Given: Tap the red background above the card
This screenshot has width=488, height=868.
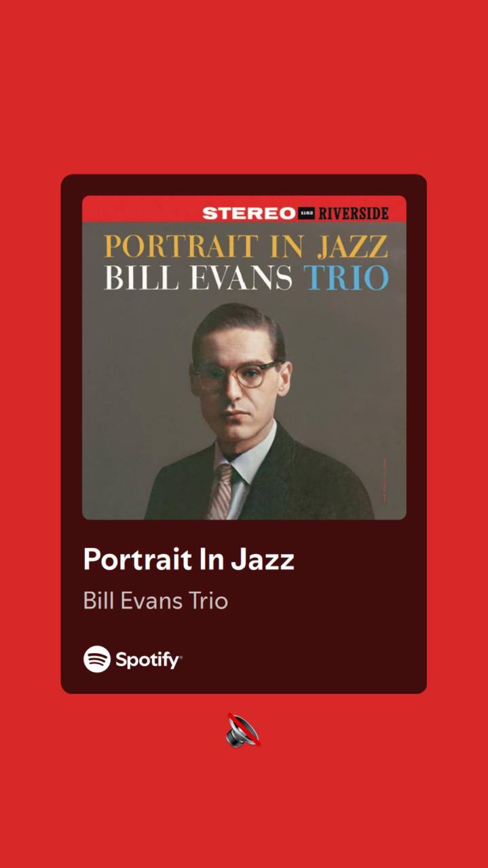Looking at the screenshot, I should click(244, 87).
